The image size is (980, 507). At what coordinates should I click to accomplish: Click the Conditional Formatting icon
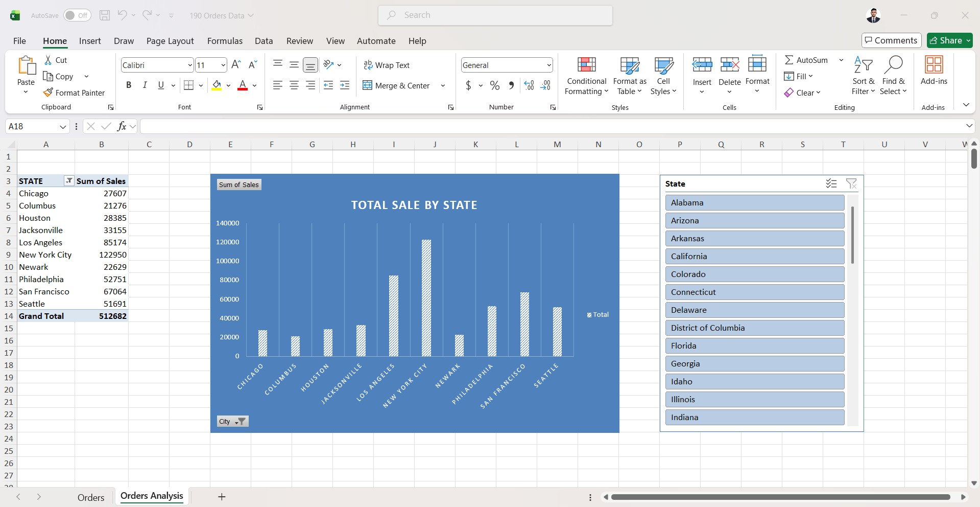[x=586, y=65]
